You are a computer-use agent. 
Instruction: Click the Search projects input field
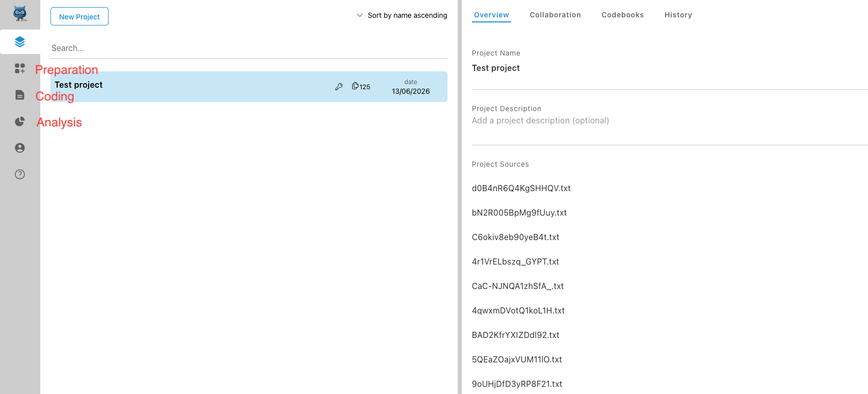pos(249,48)
